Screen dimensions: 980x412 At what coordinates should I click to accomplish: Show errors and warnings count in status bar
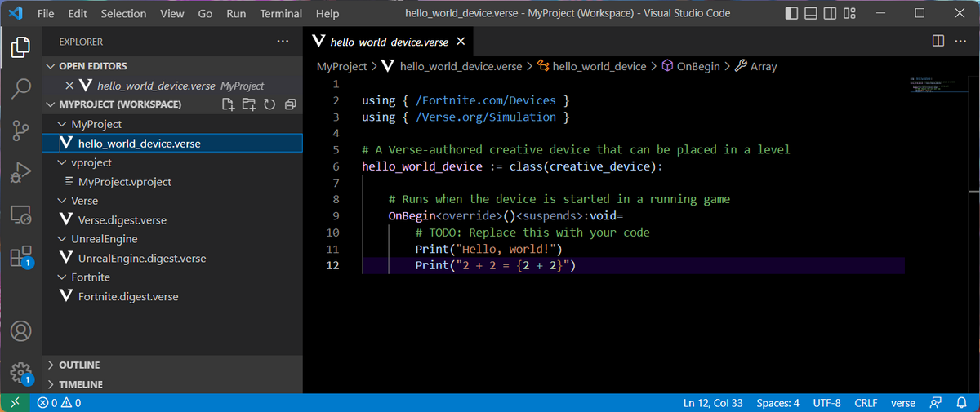tap(59, 403)
